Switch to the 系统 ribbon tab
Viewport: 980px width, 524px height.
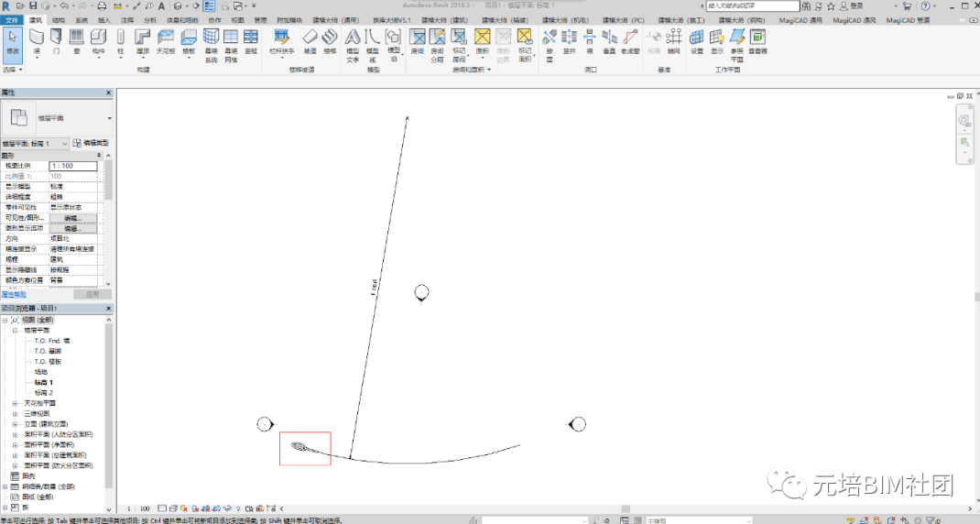click(x=82, y=20)
